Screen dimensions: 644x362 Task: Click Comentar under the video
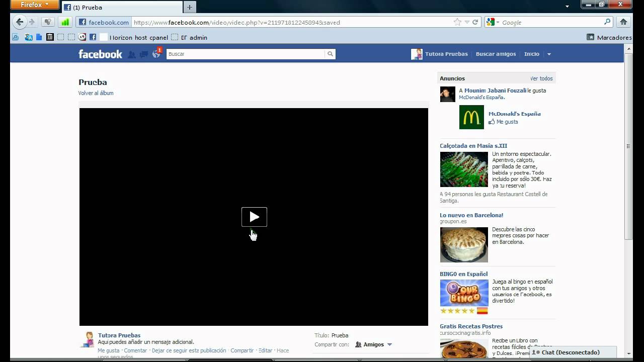(135, 350)
